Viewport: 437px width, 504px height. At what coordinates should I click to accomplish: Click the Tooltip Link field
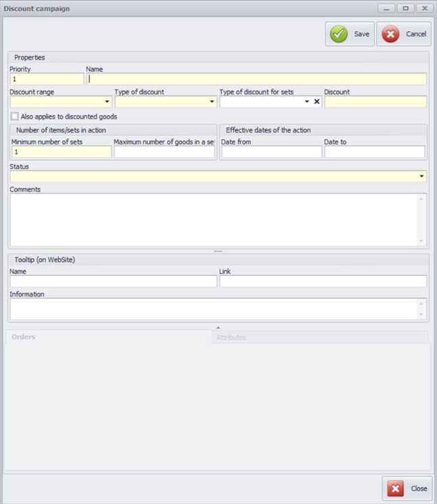pyautogui.click(x=323, y=281)
